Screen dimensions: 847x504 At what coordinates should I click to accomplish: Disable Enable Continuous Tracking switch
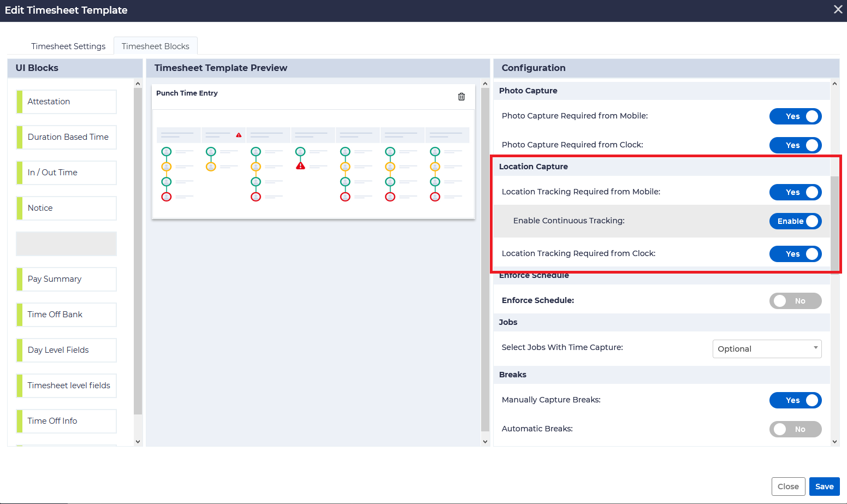click(795, 221)
